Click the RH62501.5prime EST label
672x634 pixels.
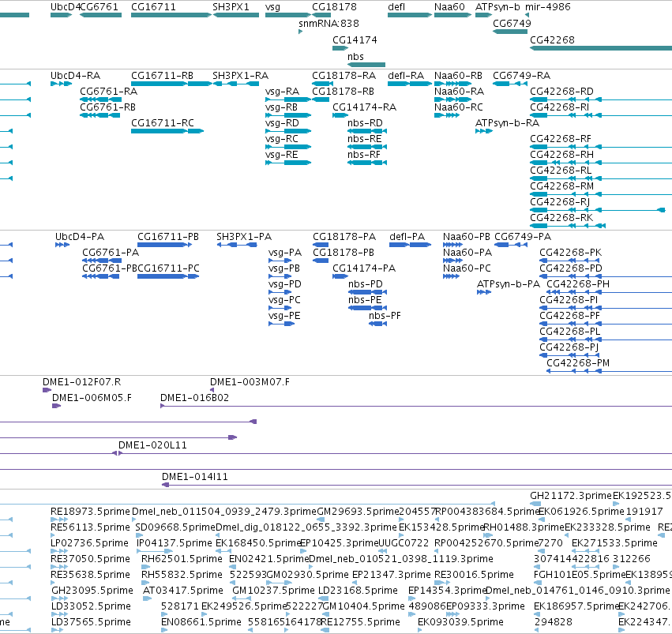[182, 559]
